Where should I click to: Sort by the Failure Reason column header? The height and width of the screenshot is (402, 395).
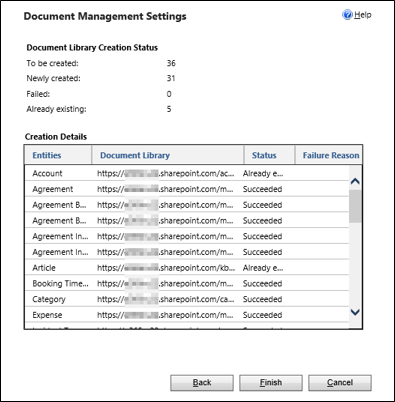coord(329,155)
